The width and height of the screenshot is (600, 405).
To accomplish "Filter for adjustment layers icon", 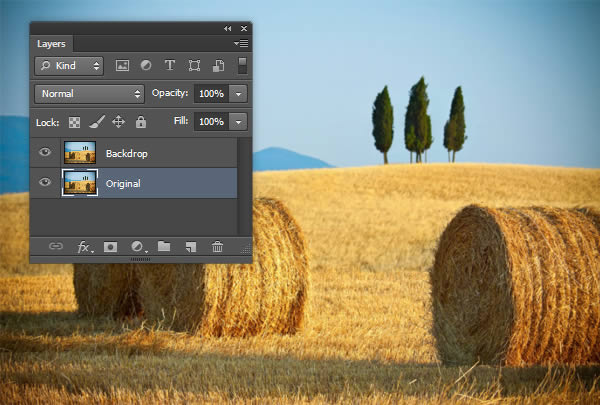I will (146, 65).
